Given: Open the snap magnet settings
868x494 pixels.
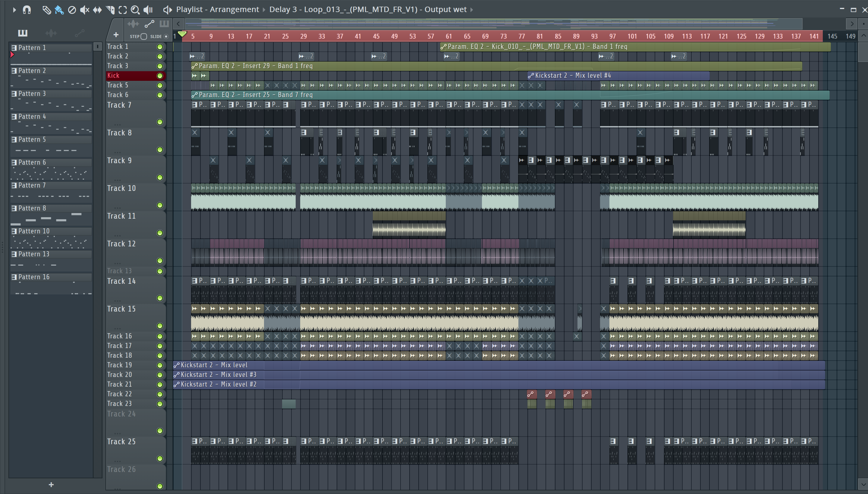Looking at the screenshot, I should pos(27,10).
